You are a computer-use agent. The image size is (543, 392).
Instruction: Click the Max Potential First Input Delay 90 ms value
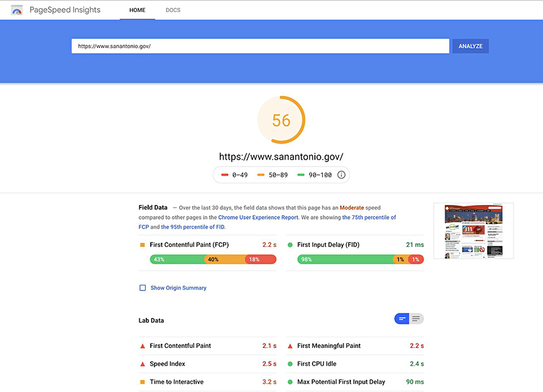(415, 382)
